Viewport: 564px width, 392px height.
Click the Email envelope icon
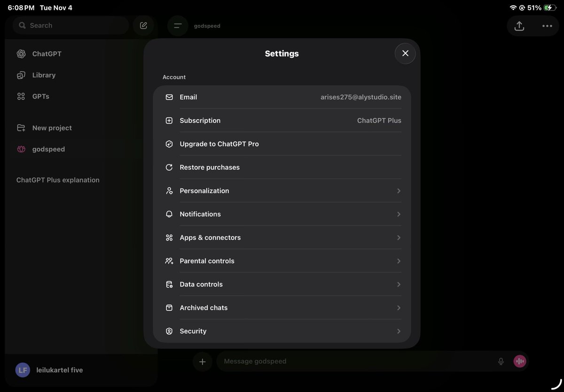pos(169,97)
